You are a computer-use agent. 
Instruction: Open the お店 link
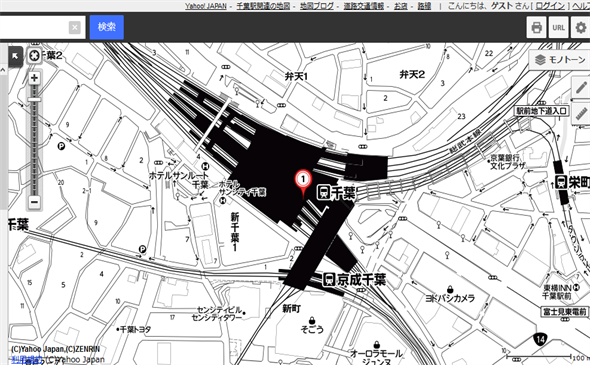[x=401, y=6]
